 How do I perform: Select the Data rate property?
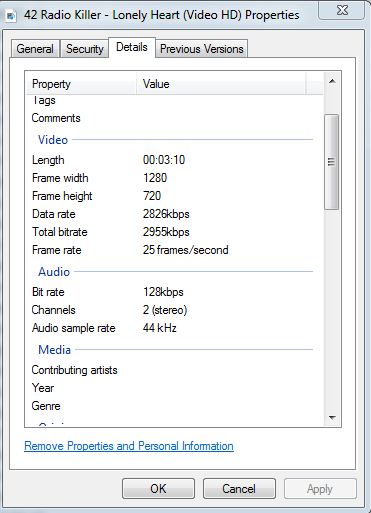point(54,214)
